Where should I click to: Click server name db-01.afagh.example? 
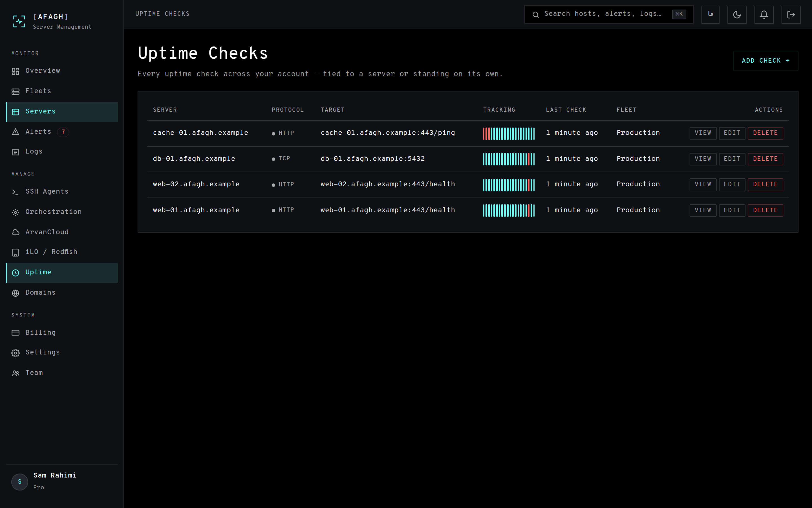coord(194,159)
